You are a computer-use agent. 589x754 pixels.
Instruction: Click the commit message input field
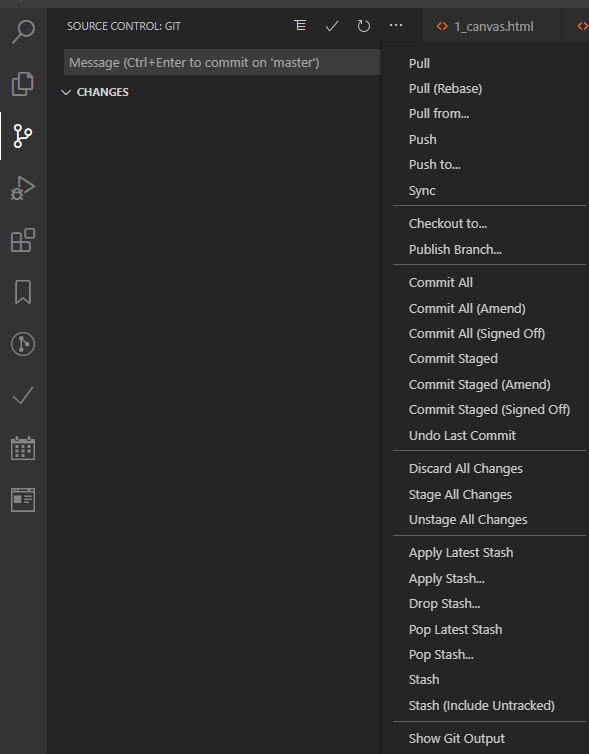tap(222, 63)
